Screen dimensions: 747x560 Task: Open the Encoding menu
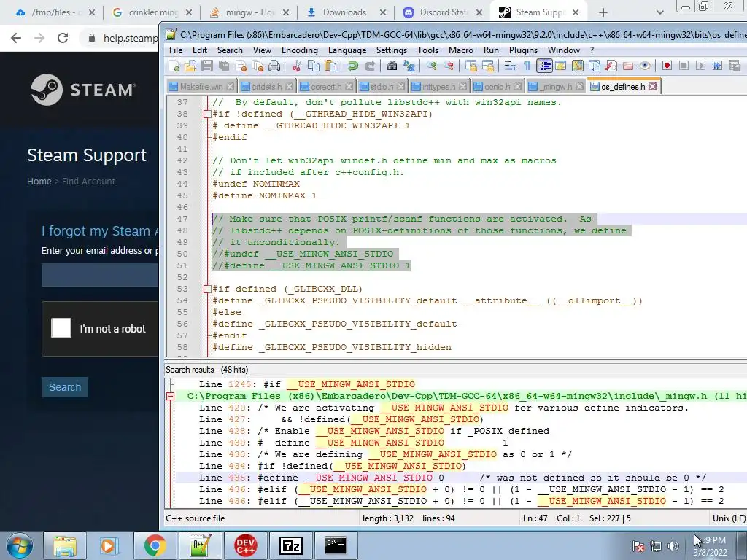click(x=299, y=50)
